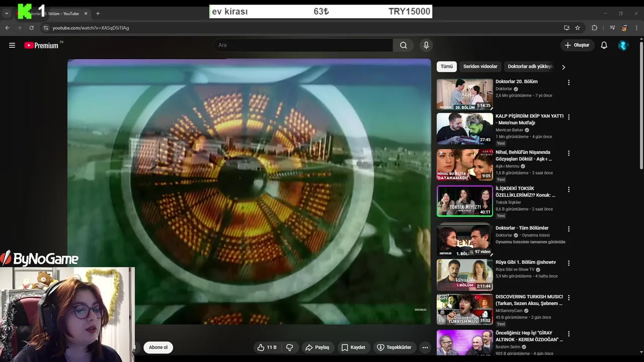Image resolution: width=644 pixels, height=362 pixels.
Task: Send thanks via Teşekkürler button
Action: click(394, 347)
